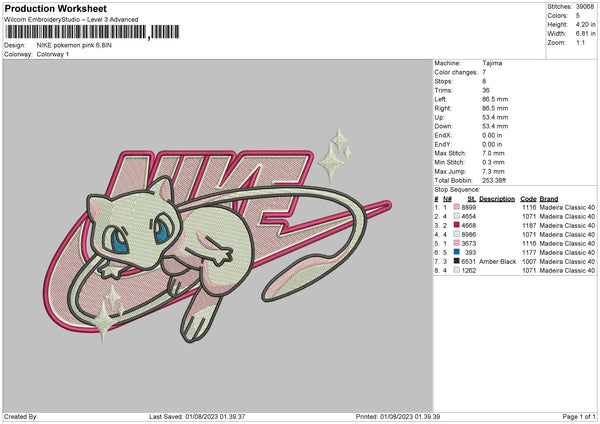Select the 'Page 1 of 1' footer text
This screenshot has width=600, height=424.
tap(579, 416)
